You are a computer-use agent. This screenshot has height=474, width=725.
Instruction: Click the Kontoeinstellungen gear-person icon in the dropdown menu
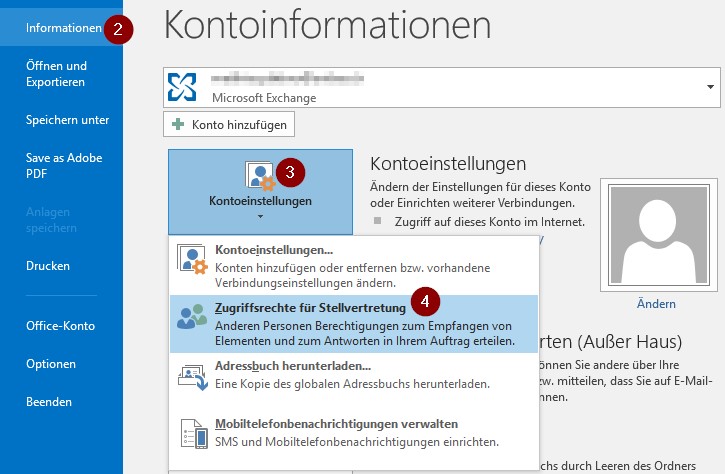click(x=191, y=259)
